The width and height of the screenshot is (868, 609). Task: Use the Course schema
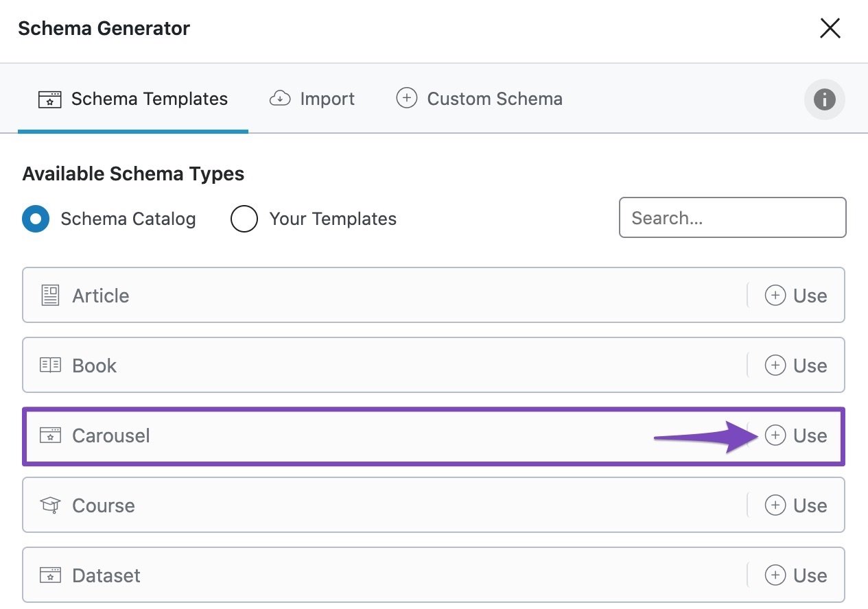click(796, 505)
